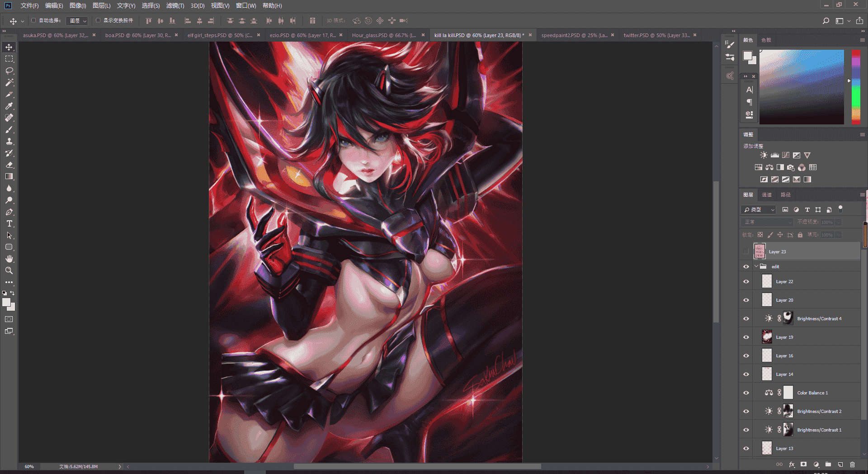Hide Layer 19 with its eye icon

tap(746, 337)
